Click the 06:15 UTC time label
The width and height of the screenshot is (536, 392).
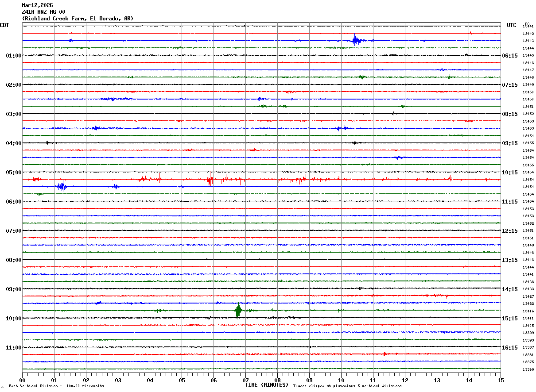510,56
